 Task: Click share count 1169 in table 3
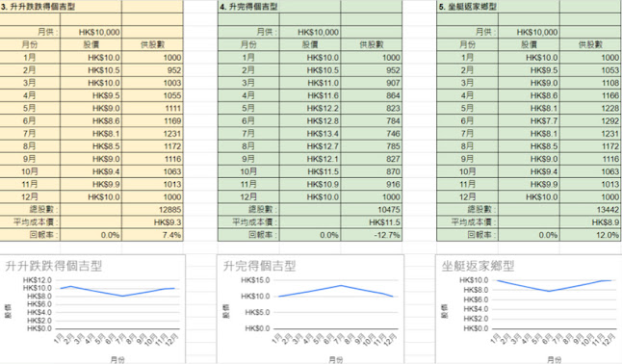click(152, 121)
